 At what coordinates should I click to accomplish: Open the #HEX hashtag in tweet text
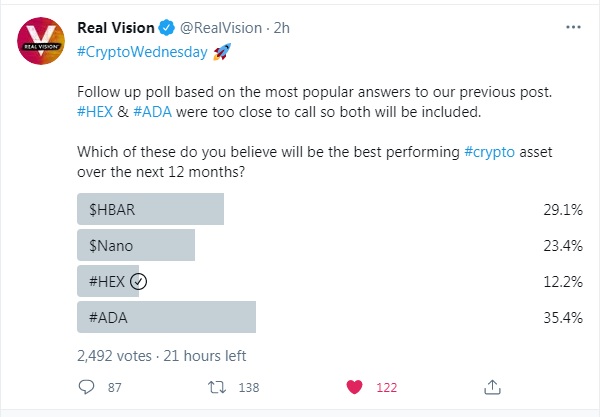coord(95,112)
